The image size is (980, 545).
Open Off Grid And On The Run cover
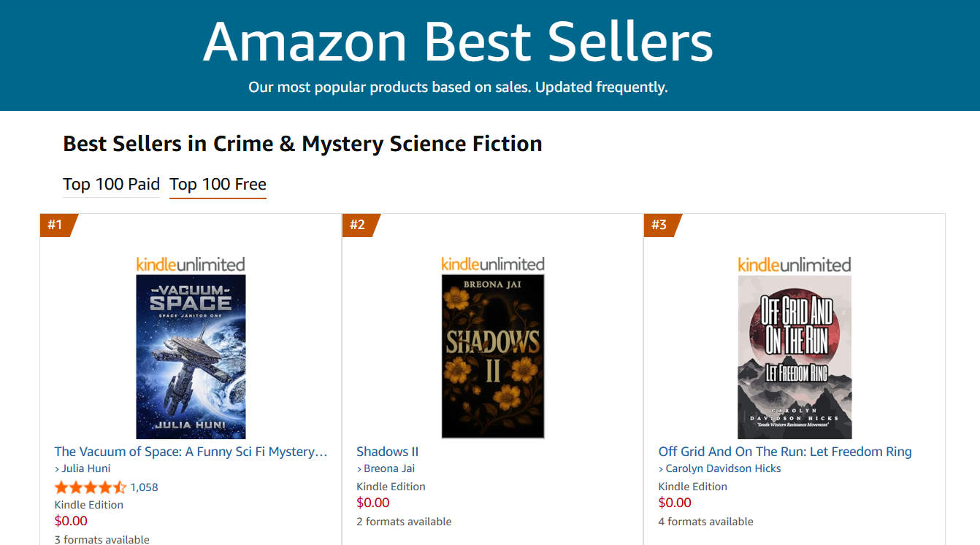[x=795, y=357]
